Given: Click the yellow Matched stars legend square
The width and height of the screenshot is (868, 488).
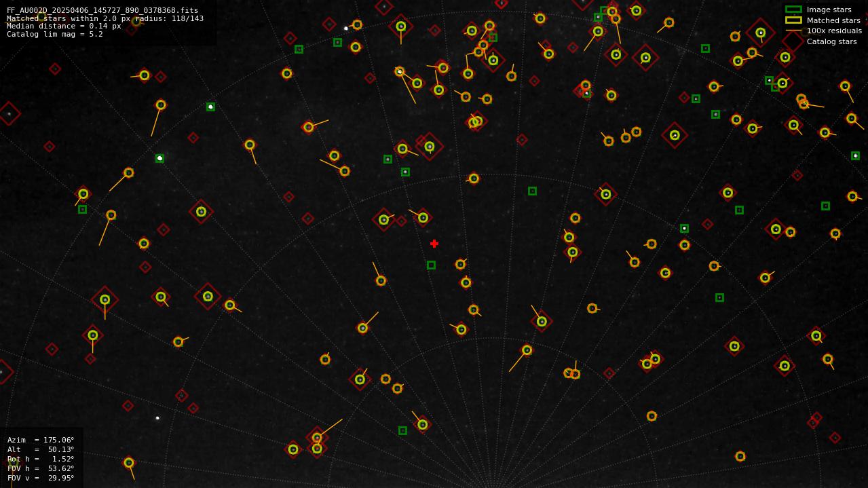Looking at the screenshot, I should pyautogui.click(x=793, y=20).
